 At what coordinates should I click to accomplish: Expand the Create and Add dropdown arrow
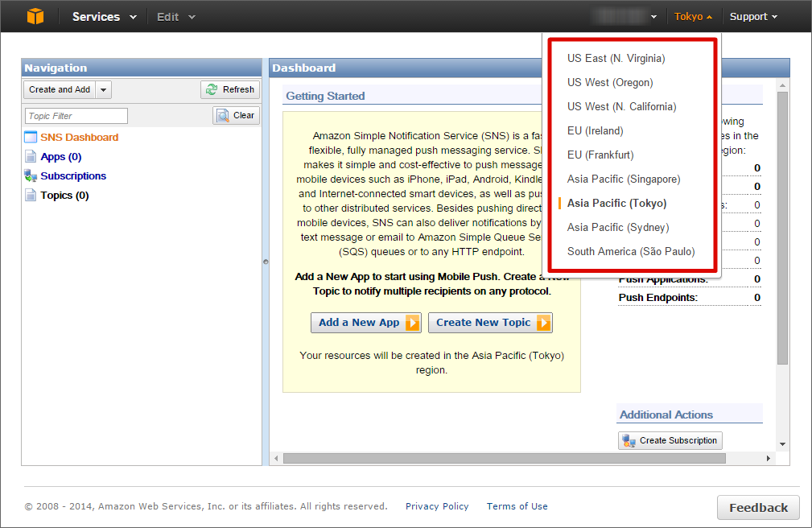point(104,89)
